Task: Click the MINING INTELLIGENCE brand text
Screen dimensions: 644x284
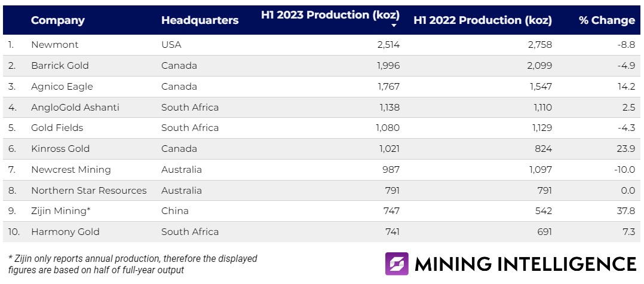Action: (525, 264)
